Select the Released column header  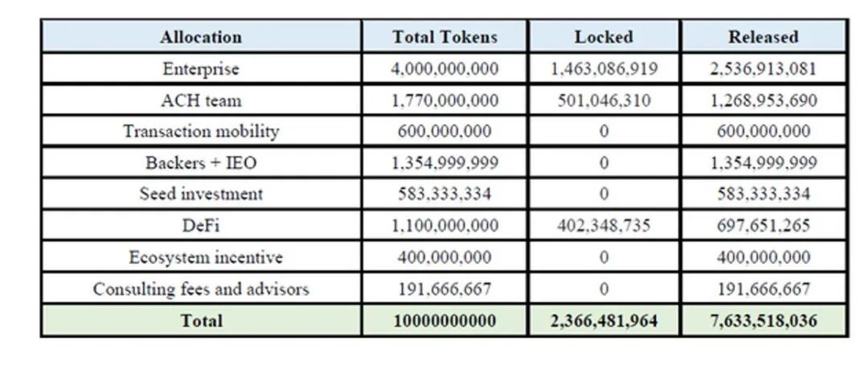pos(763,37)
